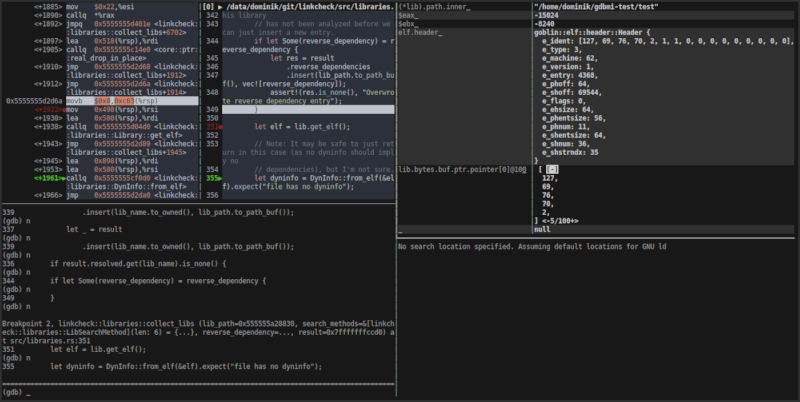Click the green current-line arrow at source line 355
800x402 pixels.
(220, 178)
